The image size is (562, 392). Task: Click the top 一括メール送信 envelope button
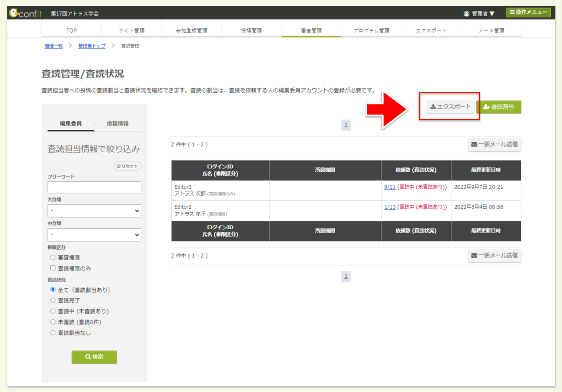click(494, 144)
